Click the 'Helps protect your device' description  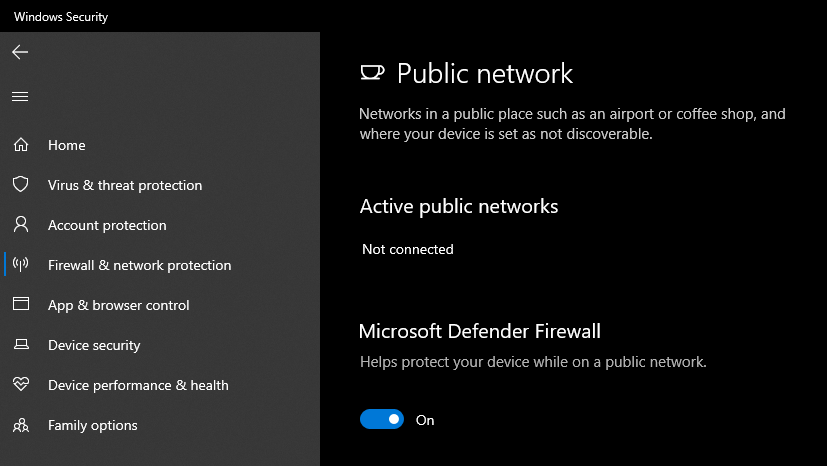pyautogui.click(x=533, y=362)
